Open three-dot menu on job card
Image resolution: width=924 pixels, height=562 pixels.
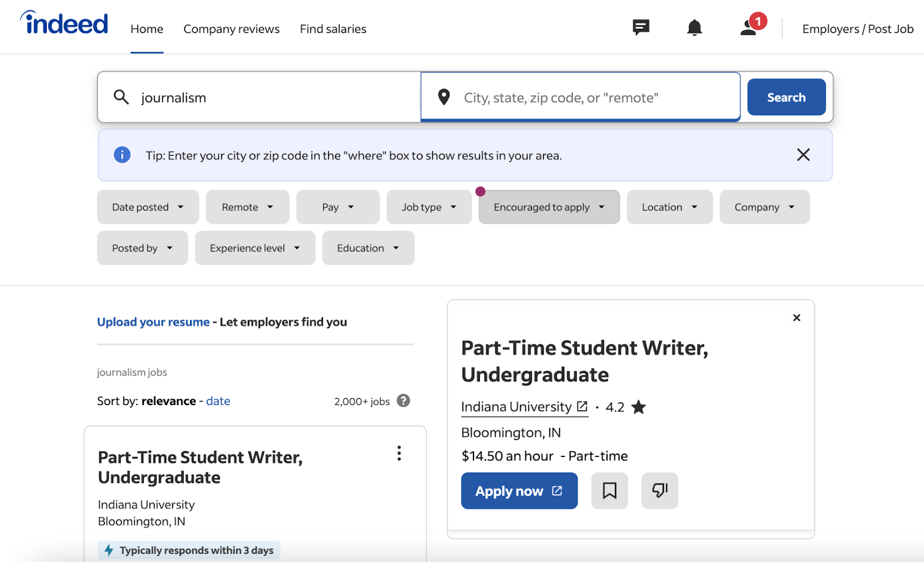tap(398, 454)
